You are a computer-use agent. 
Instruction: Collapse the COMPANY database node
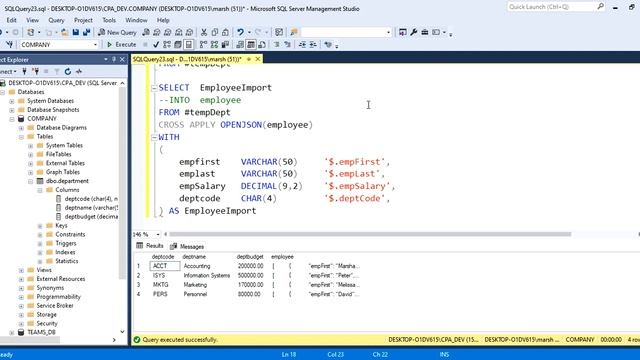pos(12,119)
